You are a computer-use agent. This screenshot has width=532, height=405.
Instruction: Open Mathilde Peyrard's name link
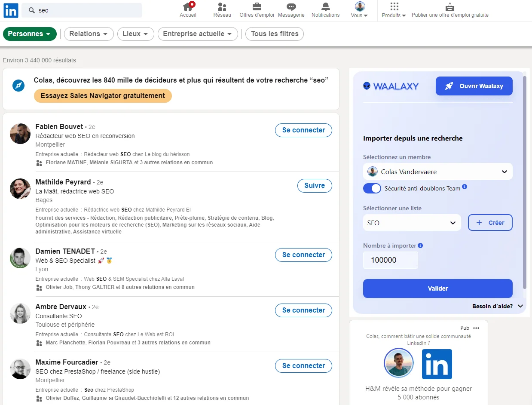63,182
